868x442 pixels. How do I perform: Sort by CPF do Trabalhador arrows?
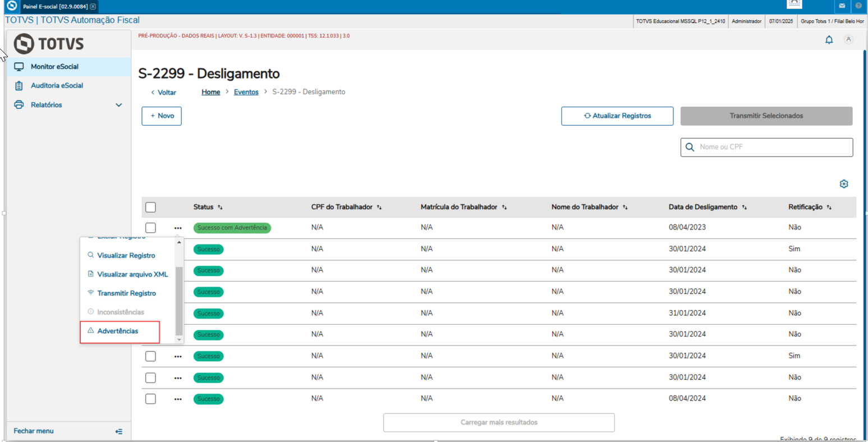(x=379, y=208)
